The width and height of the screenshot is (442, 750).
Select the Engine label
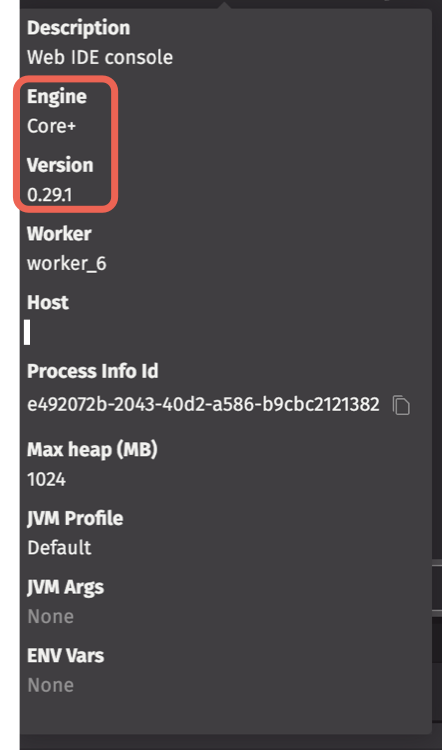click(x=57, y=97)
